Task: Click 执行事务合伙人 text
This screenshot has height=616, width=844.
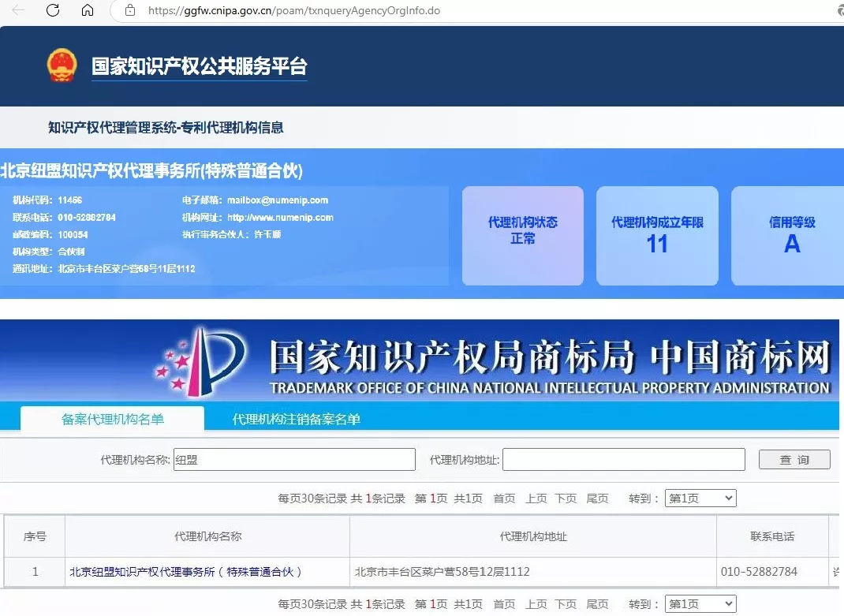Action: click(x=231, y=234)
